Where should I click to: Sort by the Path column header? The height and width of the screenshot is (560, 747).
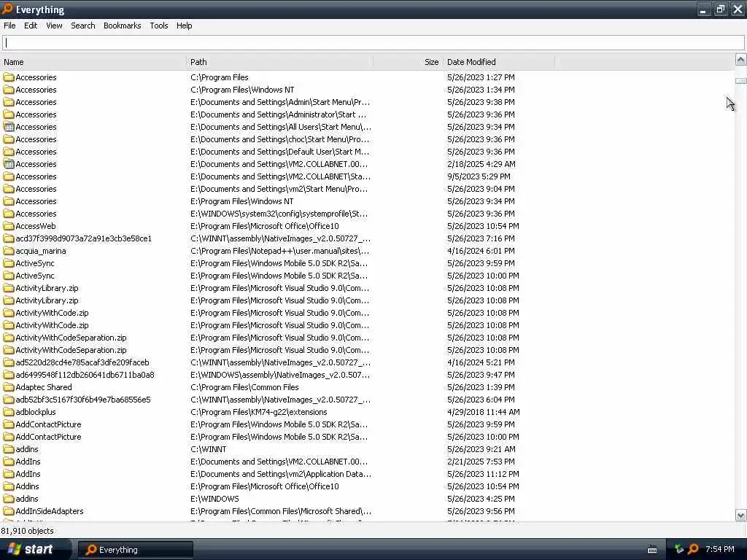[279, 62]
